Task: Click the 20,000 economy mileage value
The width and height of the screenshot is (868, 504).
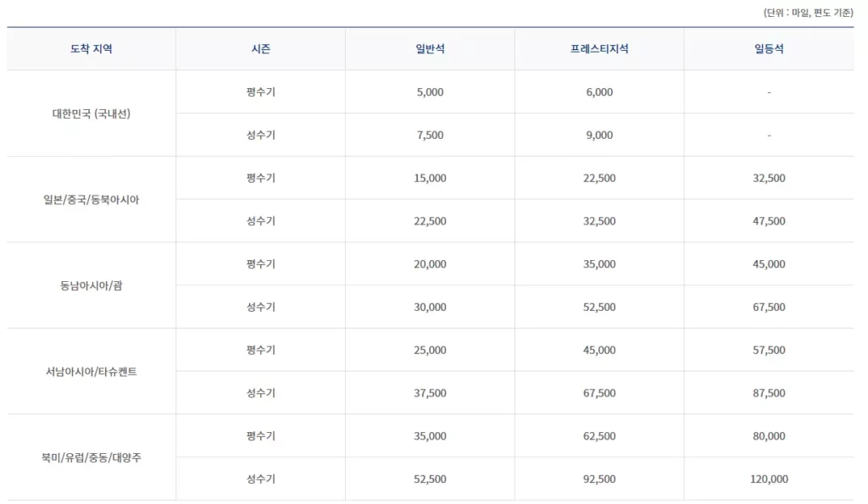Action: pyautogui.click(x=430, y=264)
